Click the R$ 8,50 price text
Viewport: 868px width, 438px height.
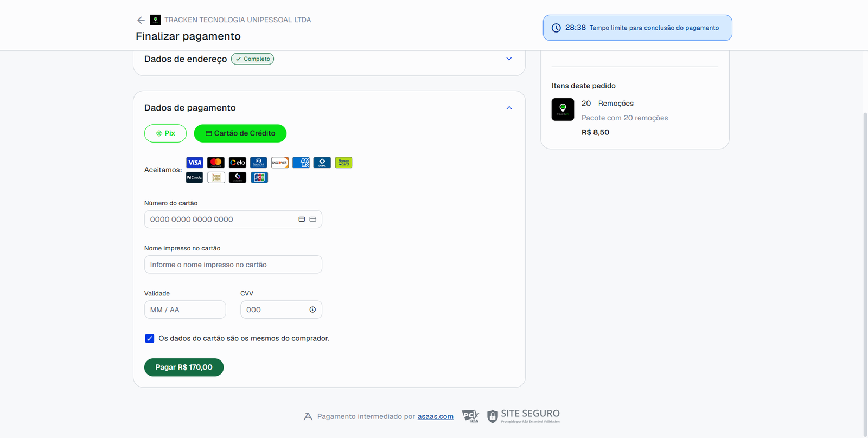[x=595, y=132]
